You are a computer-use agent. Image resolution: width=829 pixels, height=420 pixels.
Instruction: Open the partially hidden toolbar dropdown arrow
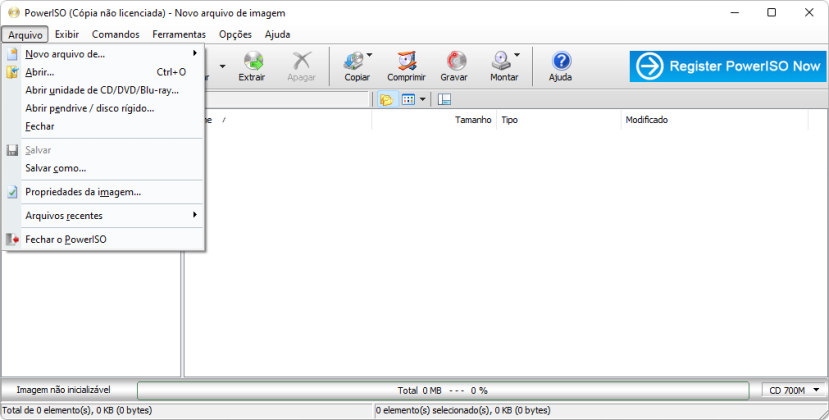223,66
